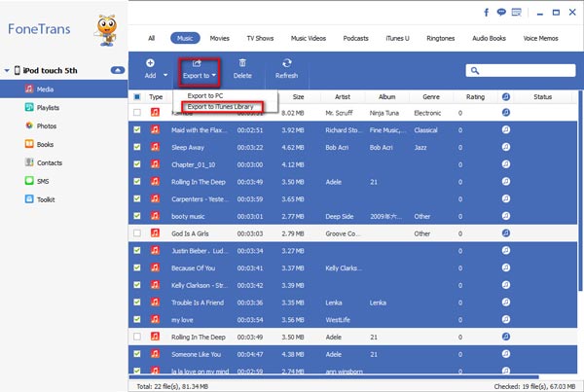Image resolution: width=584 pixels, height=392 pixels.
Task: Uncheck Maid with the Flax song
Action: coord(137,129)
